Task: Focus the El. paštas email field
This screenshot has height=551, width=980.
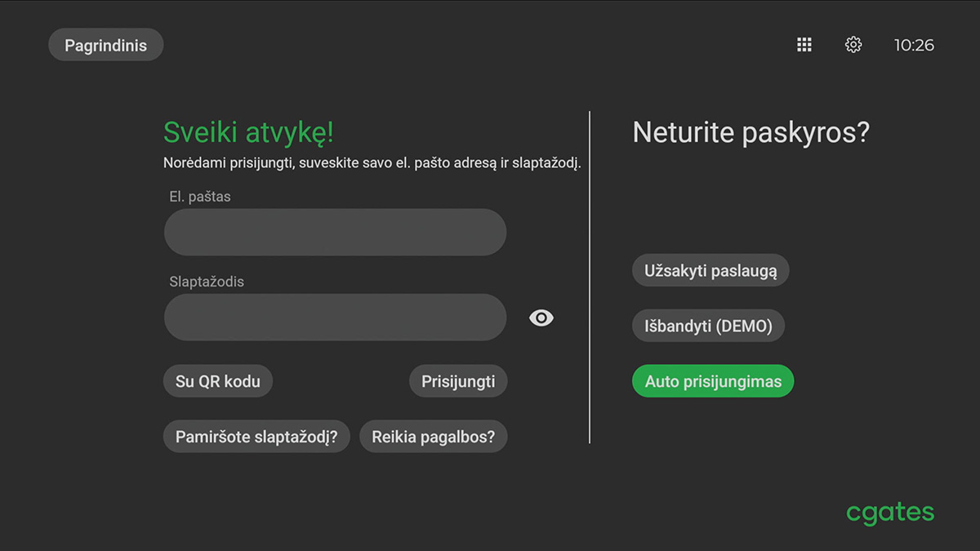Action: pyautogui.click(x=335, y=233)
